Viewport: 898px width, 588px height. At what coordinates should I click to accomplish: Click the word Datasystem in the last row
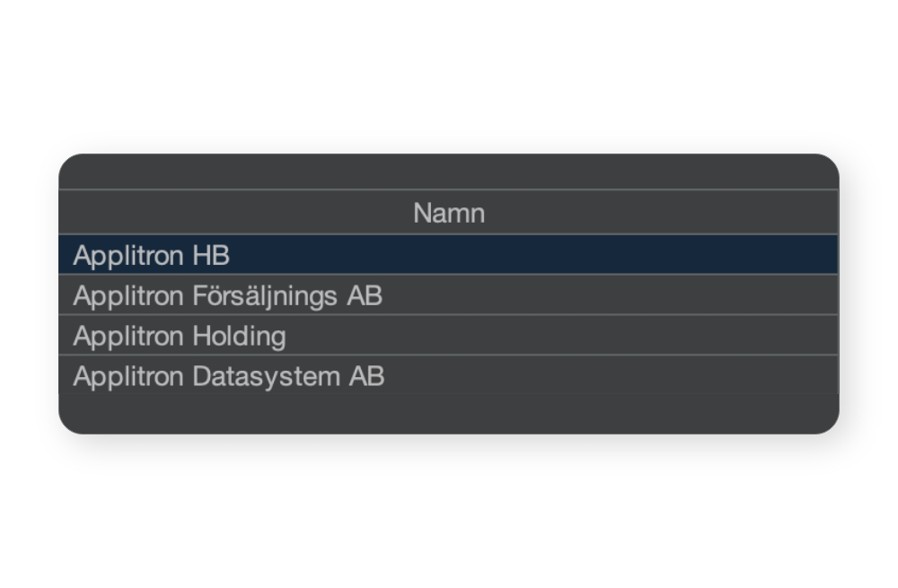(267, 376)
